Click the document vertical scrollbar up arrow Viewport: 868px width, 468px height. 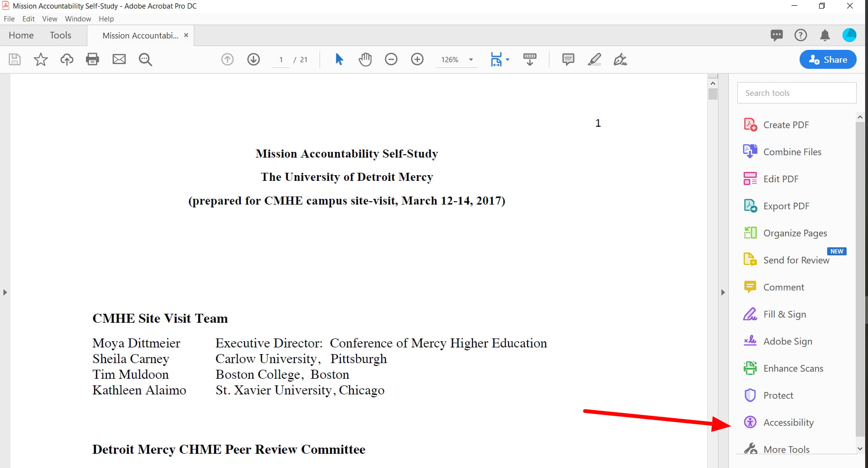click(713, 83)
